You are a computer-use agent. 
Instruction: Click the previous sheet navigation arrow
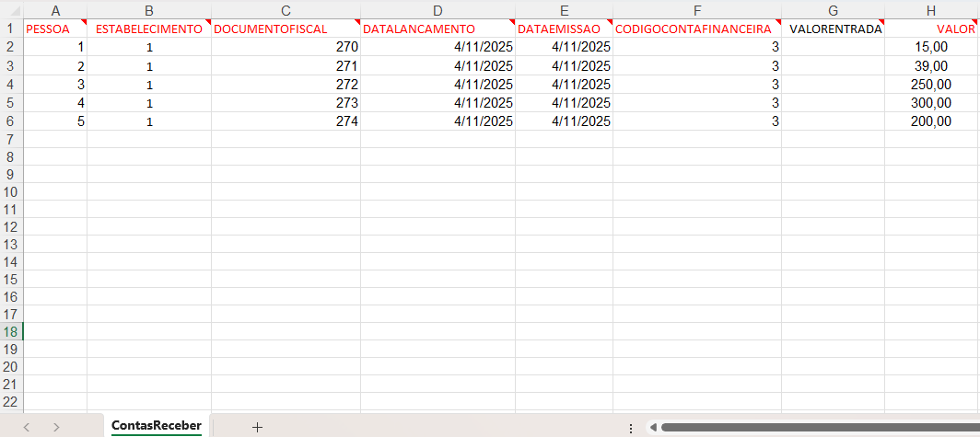point(27,427)
